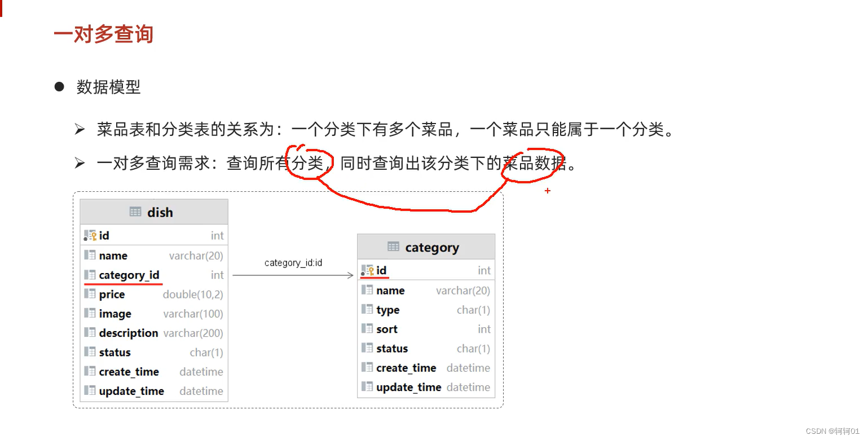Click the column icon beside image
The height and width of the screenshot is (440, 868).
90,313
